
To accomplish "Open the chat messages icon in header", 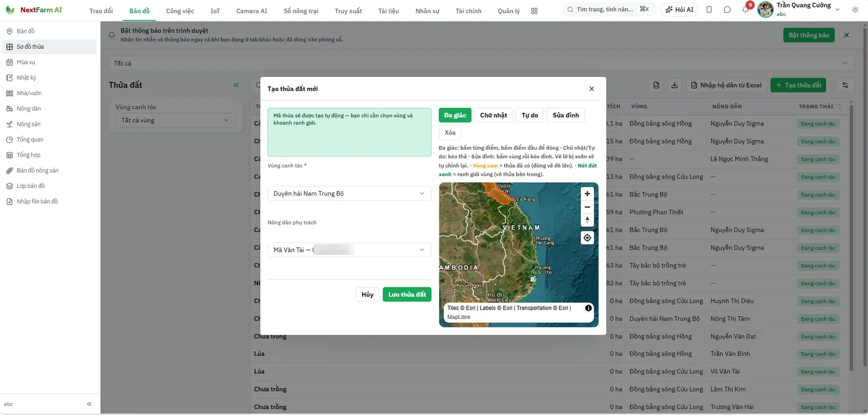I will pos(727,10).
